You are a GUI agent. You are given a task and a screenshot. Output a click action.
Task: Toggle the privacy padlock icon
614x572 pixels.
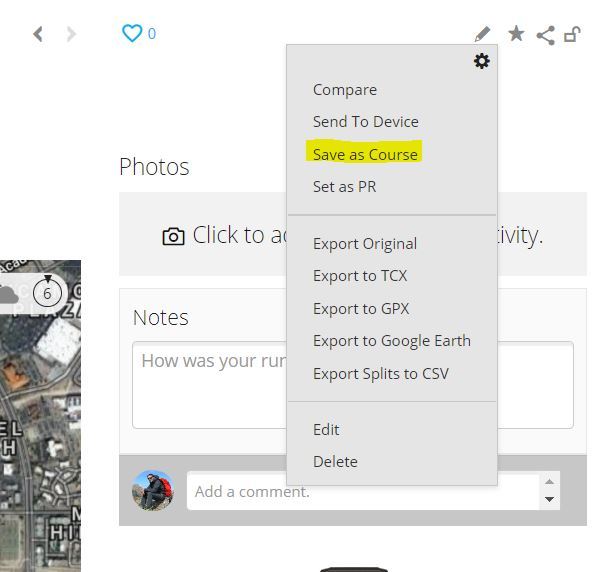coord(572,34)
